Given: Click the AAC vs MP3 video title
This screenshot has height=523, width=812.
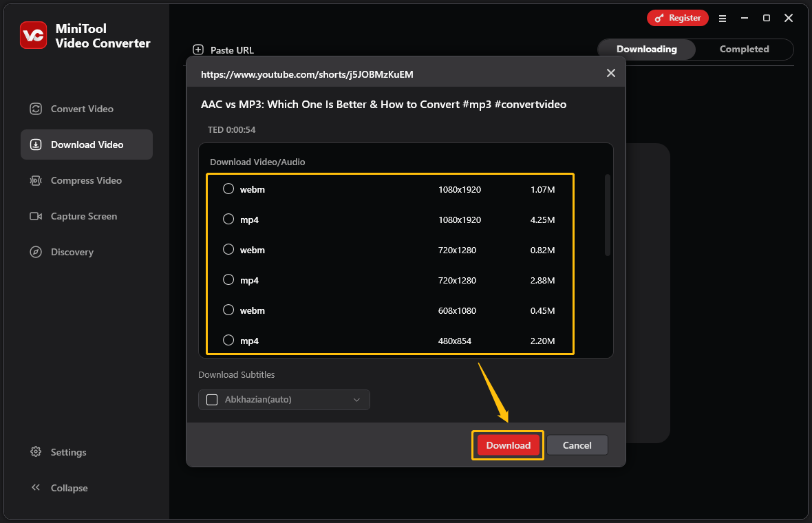Looking at the screenshot, I should [384, 104].
